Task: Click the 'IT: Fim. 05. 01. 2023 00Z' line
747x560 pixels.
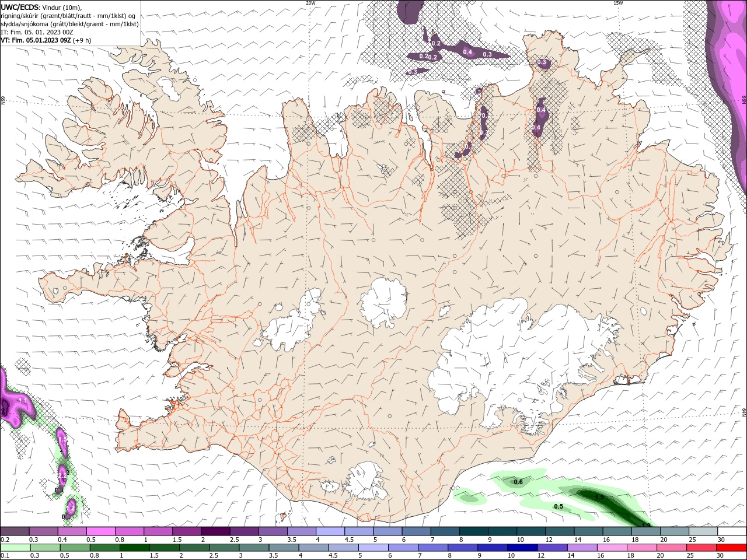Action: tap(36, 32)
